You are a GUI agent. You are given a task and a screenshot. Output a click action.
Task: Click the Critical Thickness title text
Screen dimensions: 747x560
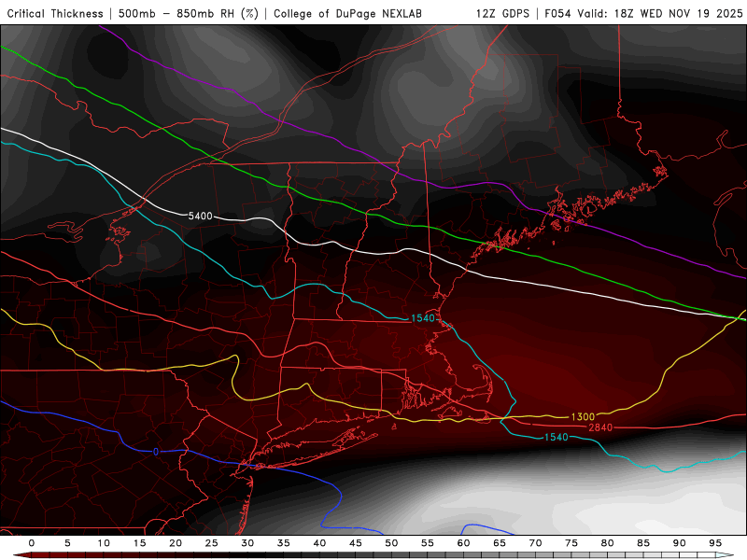click(55, 13)
